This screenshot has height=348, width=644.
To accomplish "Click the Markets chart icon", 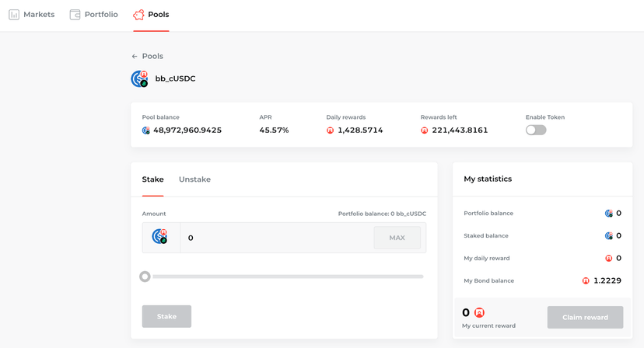I will click(14, 15).
